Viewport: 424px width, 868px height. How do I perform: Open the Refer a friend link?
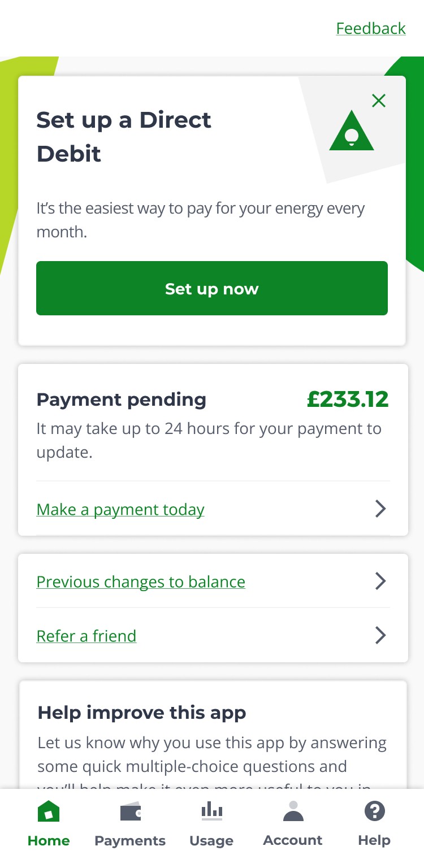[86, 636]
